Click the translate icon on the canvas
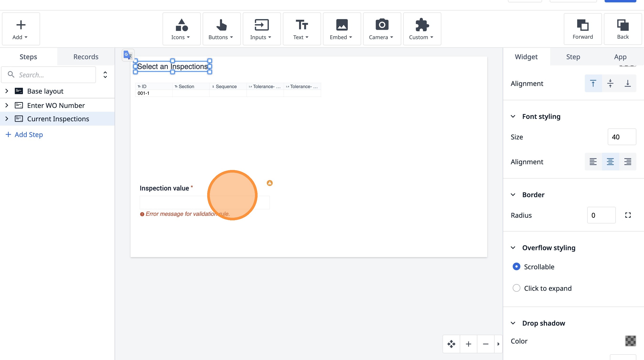This screenshot has height=360, width=644. pyautogui.click(x=128, y=55)
